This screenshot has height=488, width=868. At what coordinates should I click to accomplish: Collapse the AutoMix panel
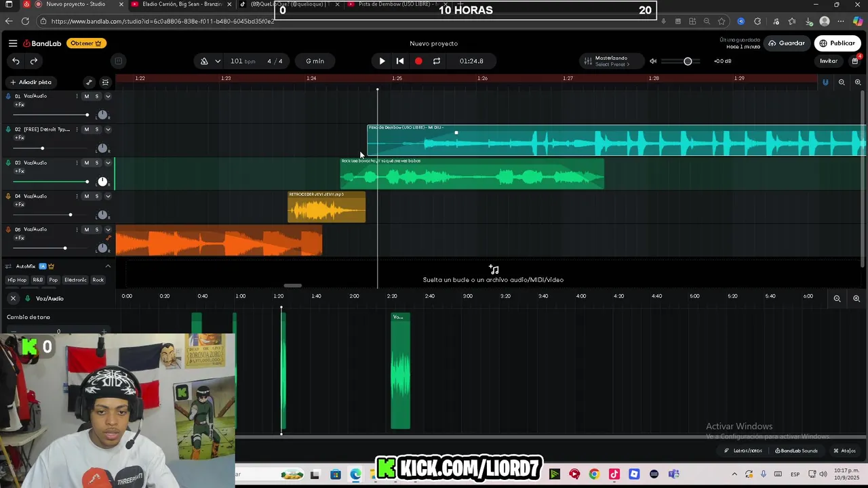[107, 266]
